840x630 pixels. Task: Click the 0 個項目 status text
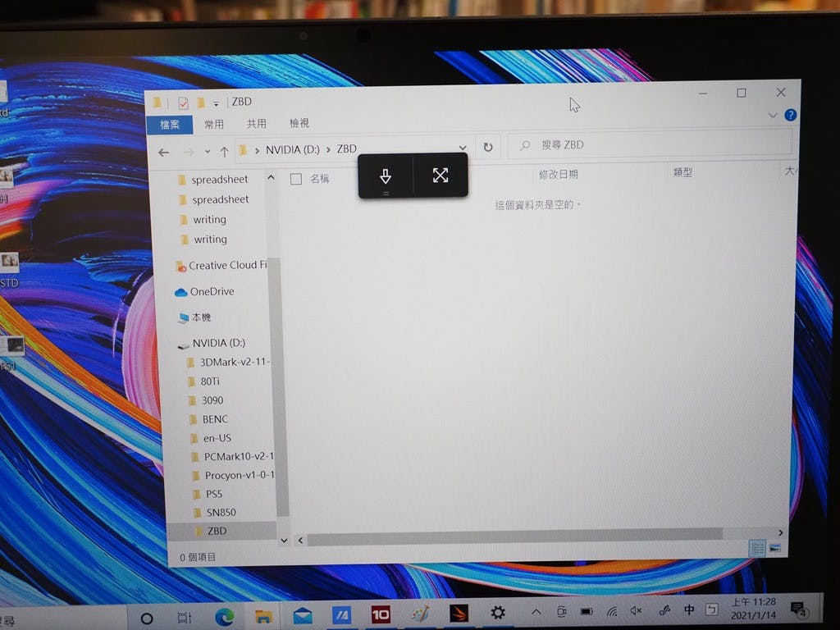point(198,557)
